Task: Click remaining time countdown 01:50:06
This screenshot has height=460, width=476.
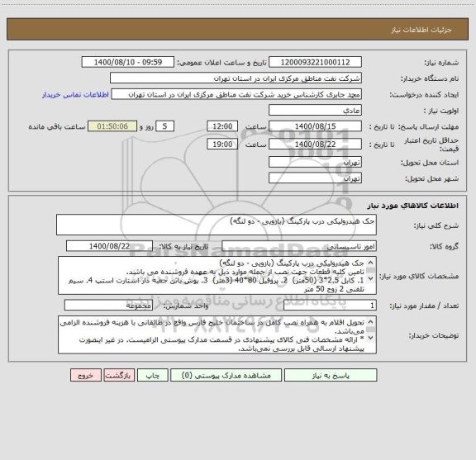Action: pyautogui.click(x=112, y=126)
